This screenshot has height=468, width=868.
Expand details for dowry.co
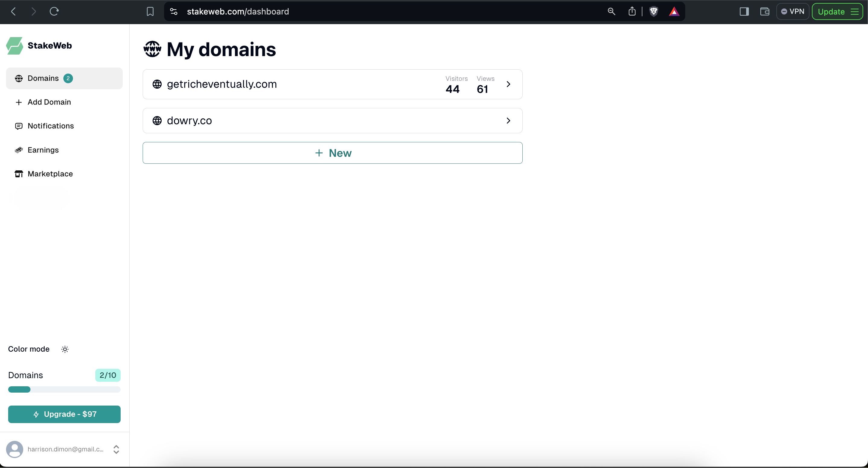click(508, 121)
